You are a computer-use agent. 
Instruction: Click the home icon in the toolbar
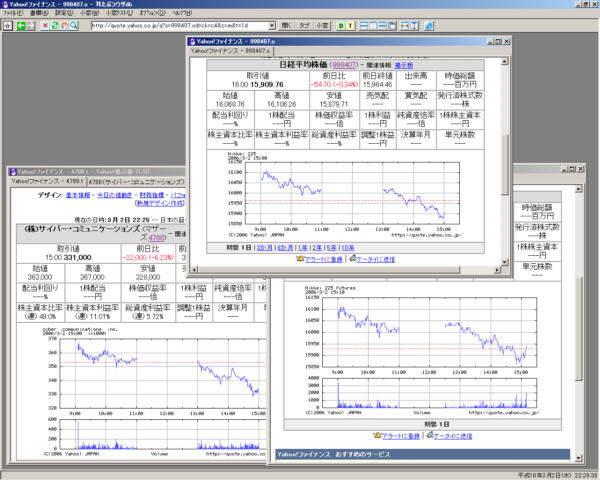[x=64, y=26]
